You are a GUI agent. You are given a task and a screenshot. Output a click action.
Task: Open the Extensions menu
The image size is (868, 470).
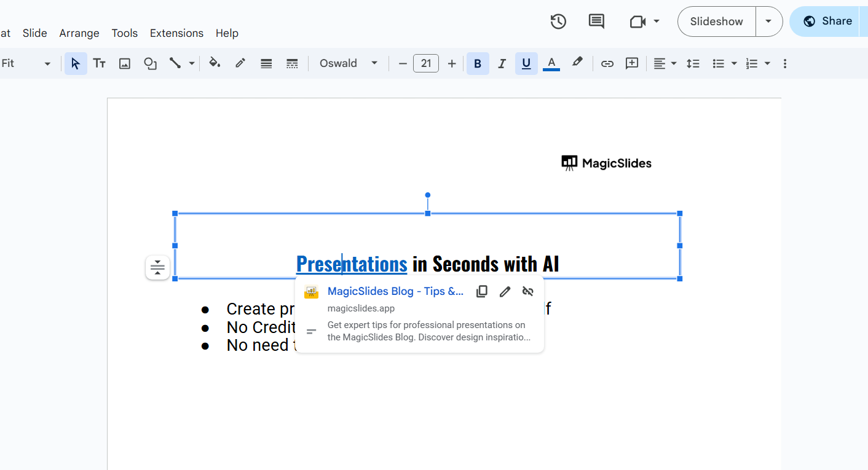(x=176, y=33)
